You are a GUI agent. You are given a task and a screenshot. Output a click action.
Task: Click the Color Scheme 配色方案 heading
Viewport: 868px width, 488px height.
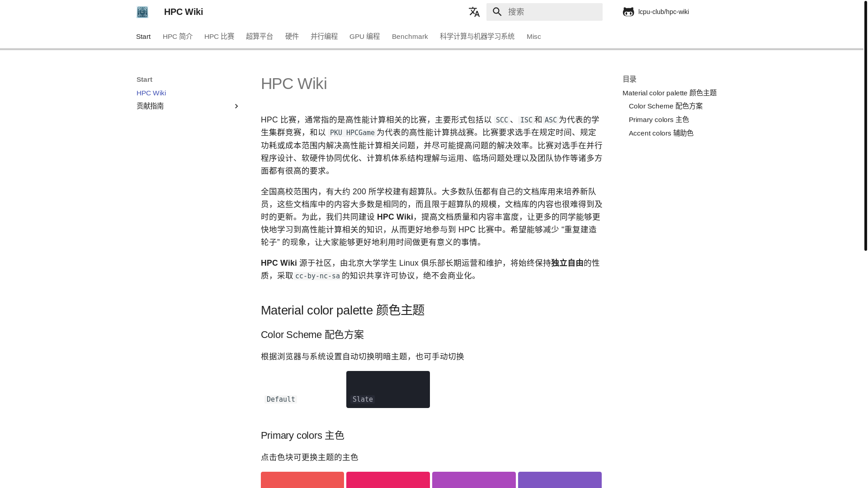[x=312, y=335]
